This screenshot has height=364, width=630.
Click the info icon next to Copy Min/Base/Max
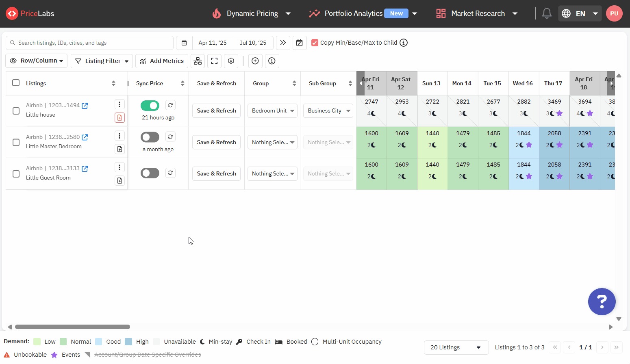(404, 43)
